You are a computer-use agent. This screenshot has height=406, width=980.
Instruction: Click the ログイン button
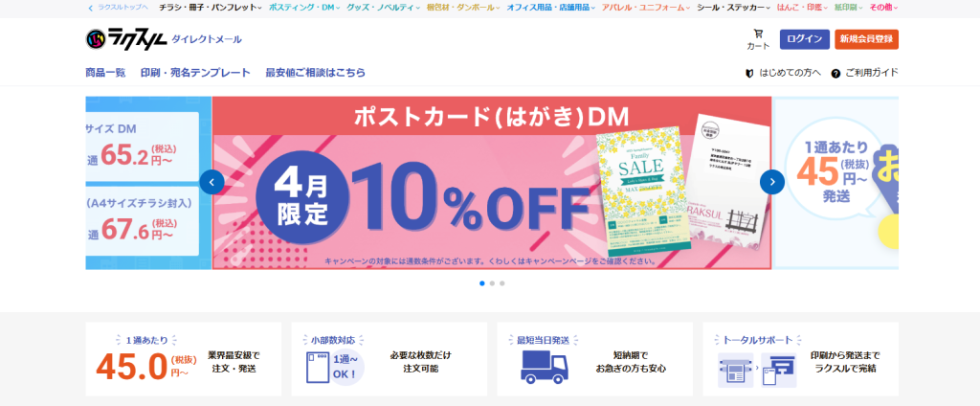804,39
